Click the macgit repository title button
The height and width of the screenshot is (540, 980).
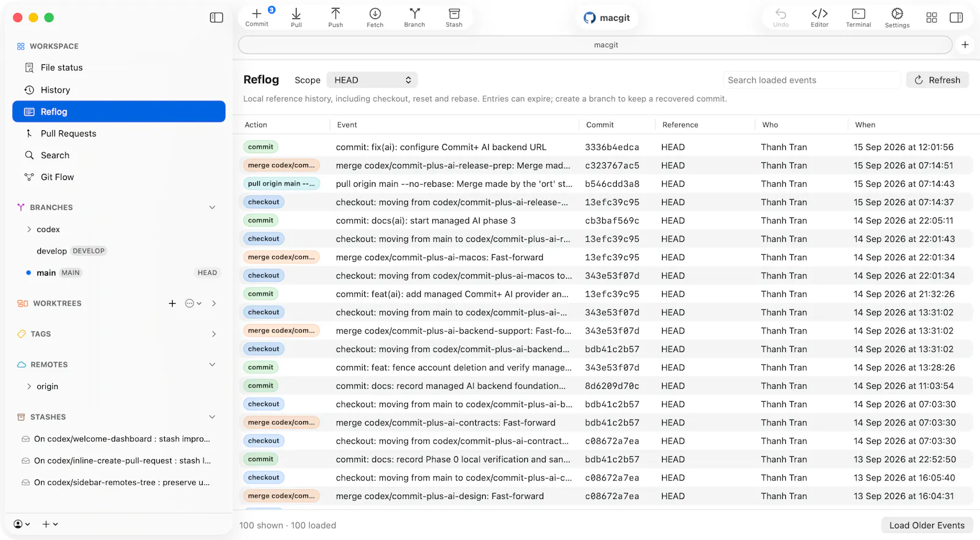tap(607, 18)
